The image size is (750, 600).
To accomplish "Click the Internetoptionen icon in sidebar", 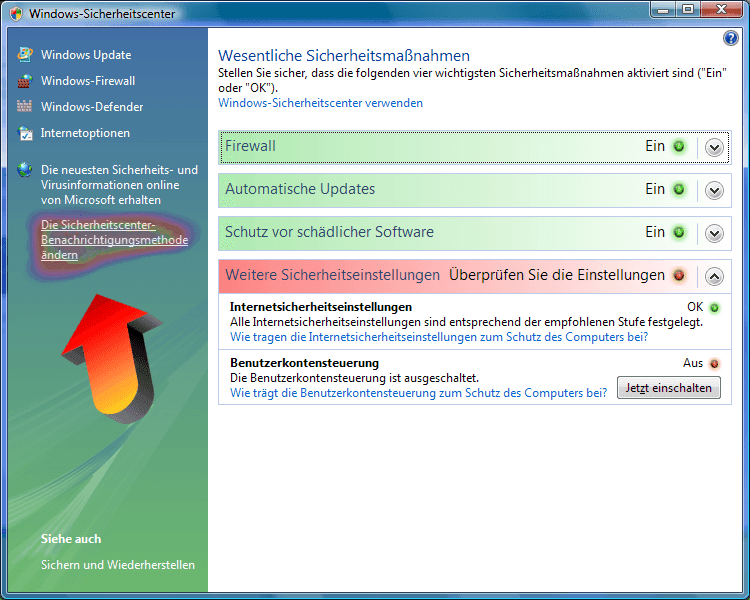I will [x=25, y=133].
